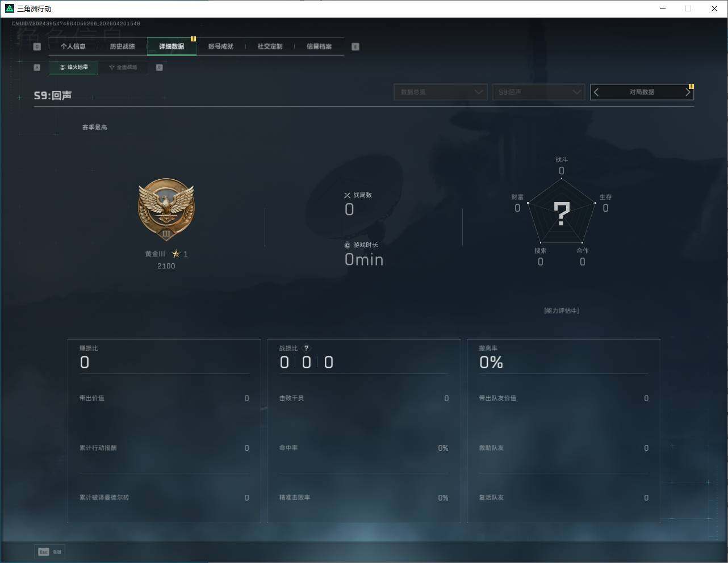Click the help icon next to 战损比
The height and width of the screenshot is (563, 728).
307,348
